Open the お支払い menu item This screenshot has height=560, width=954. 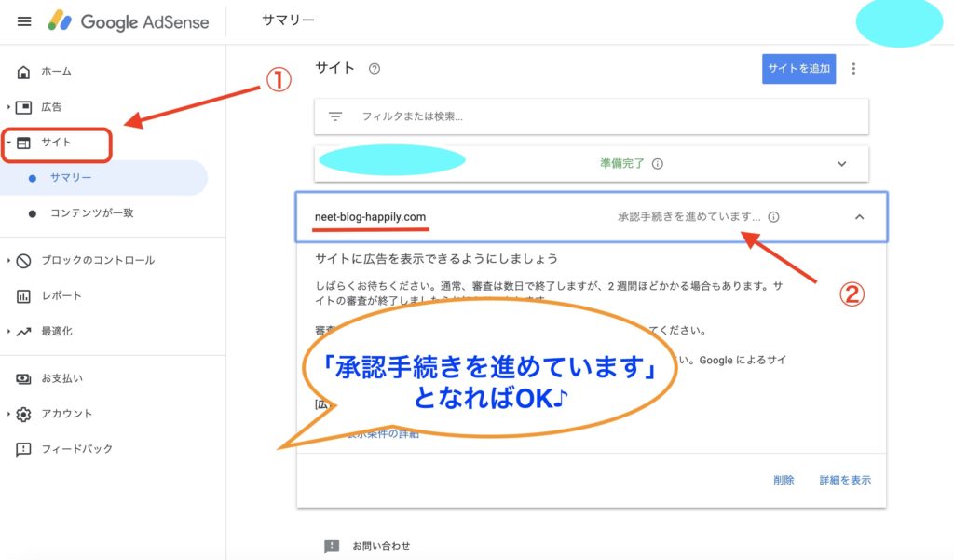(x=62, y=378)
